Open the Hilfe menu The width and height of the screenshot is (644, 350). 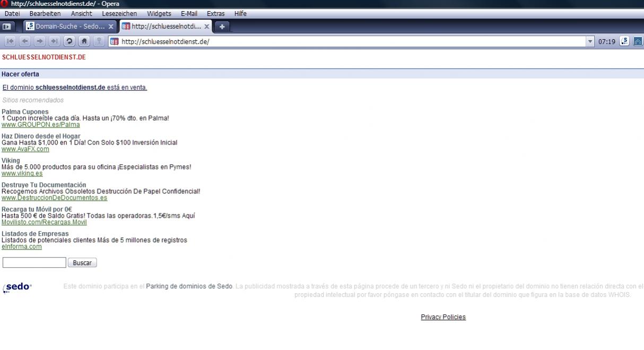click(x=240, y=13)
